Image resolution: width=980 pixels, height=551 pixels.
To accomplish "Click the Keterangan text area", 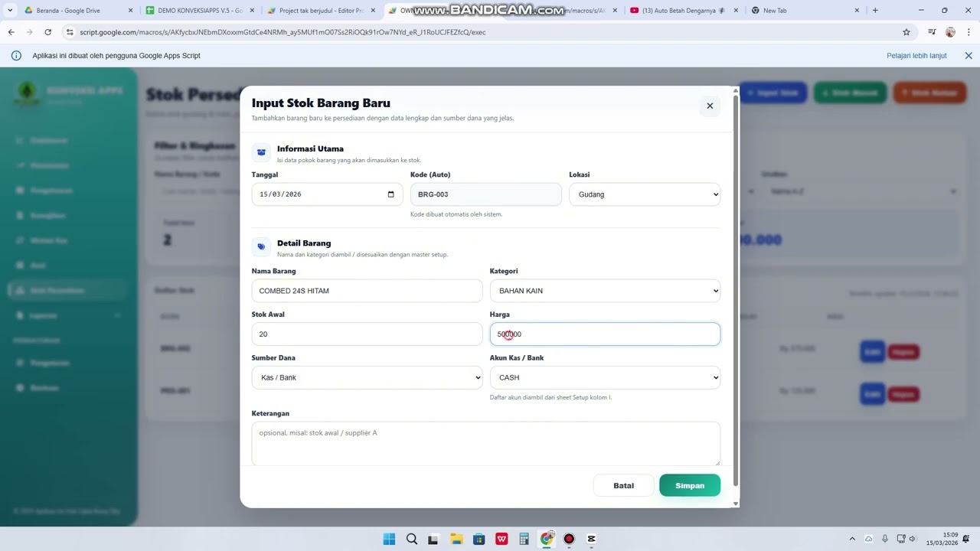I will (486, 443).
